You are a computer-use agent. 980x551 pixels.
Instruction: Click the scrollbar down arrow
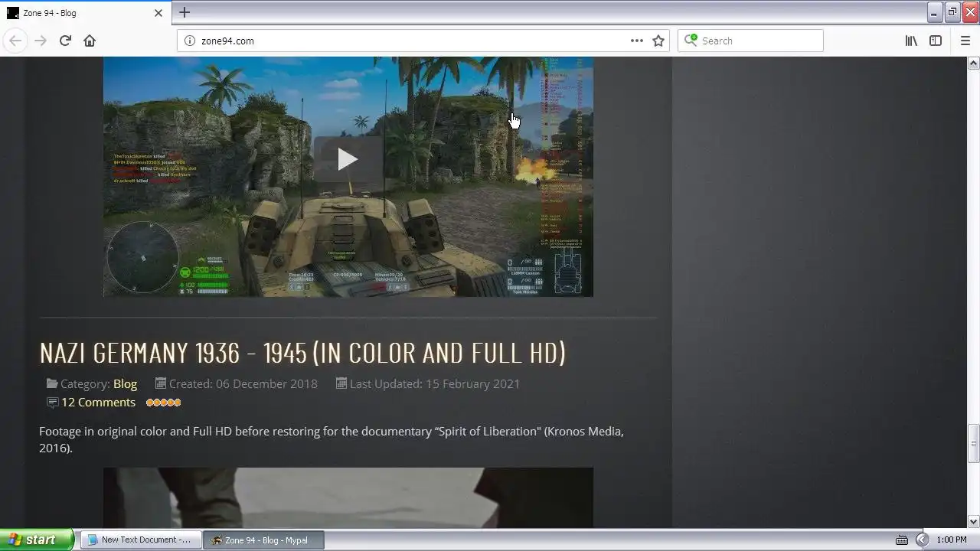tap(974, 522)
